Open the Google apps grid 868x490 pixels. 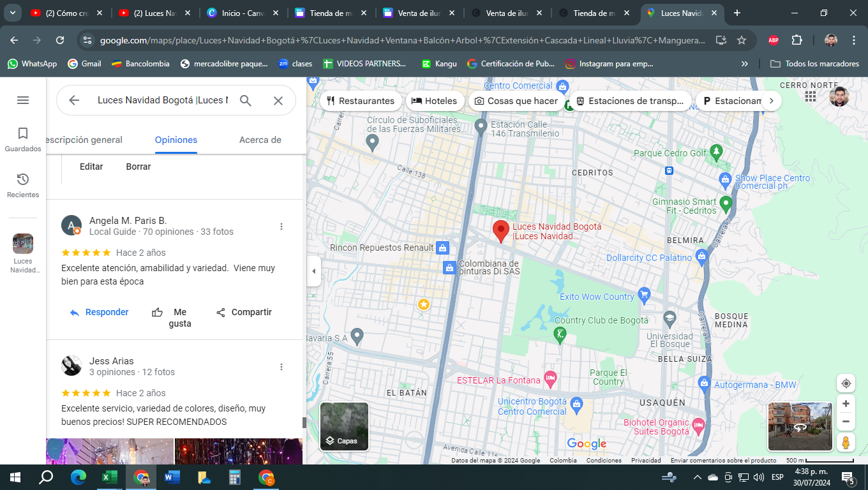coord(811,96)
